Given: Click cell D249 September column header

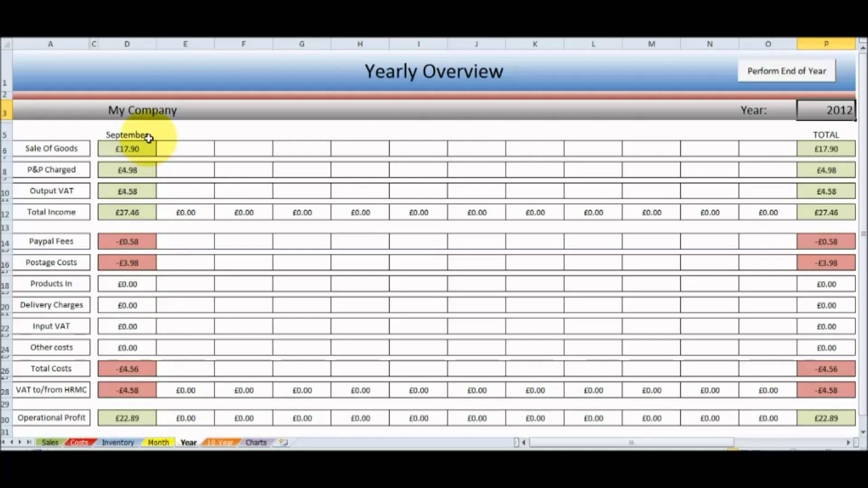Looking at the screenshot, I should coord(127,134).
